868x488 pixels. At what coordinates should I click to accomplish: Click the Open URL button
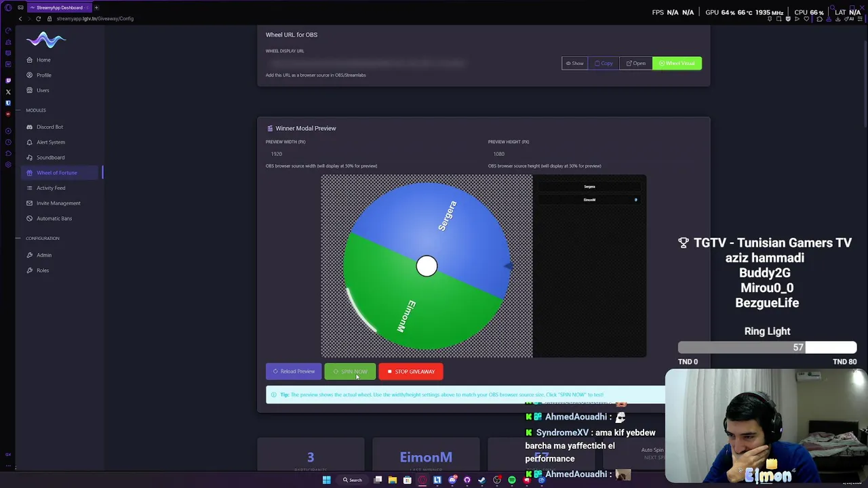(x=635, y=63)
